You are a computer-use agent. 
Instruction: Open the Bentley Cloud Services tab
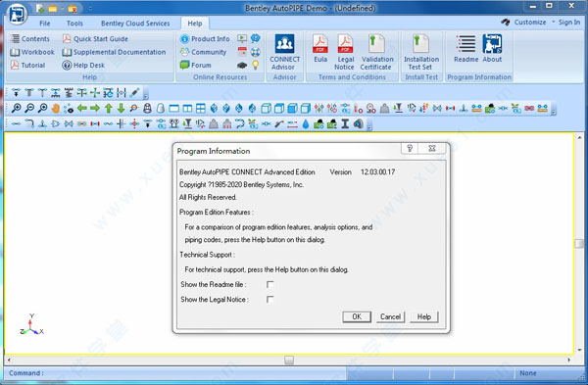(x=135, y=24)
